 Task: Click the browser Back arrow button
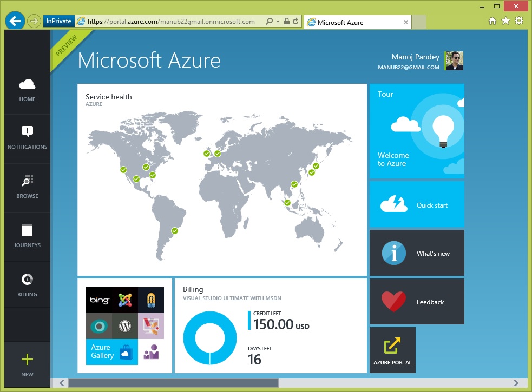pos(15,22)
